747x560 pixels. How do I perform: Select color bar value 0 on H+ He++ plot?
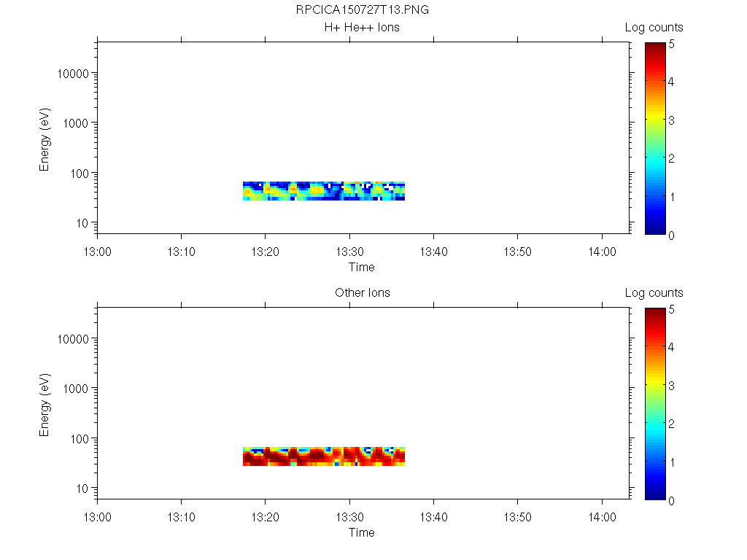(x=671, y=236)
